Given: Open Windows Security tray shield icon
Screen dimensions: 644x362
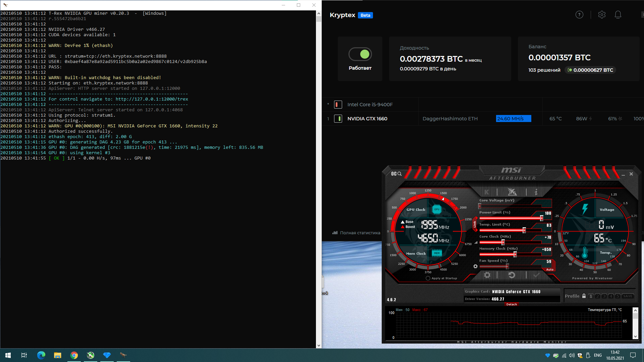Looking at the screenshot, I should click(580, 355).
